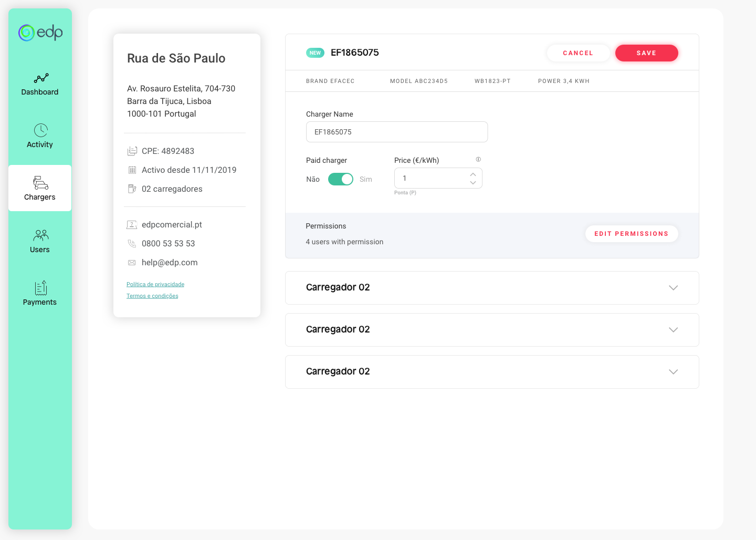Open Dashboard graph icon in sidebar

pyautogui.click(x=41, y=78)
